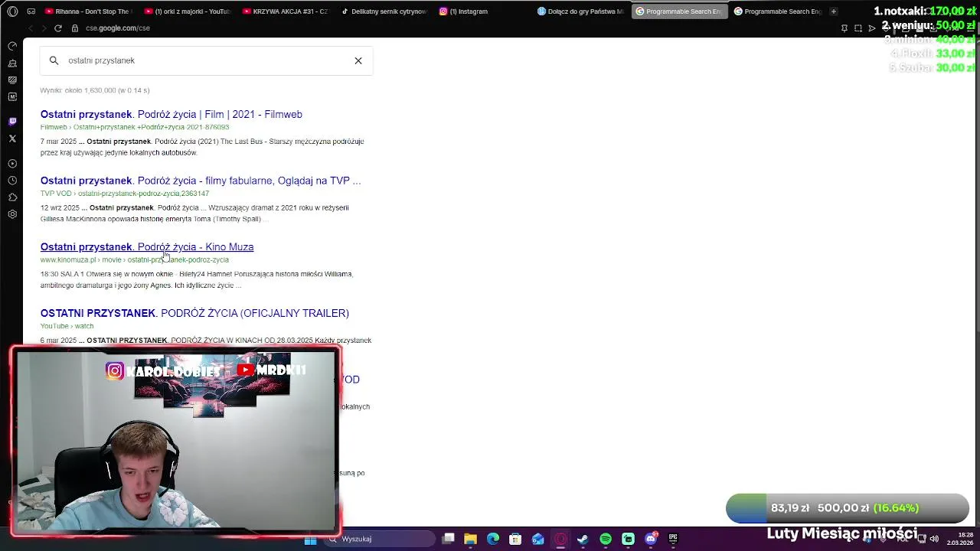Reload the current page
The width and height of the screenshot is (980, 551).
[57, 28]
